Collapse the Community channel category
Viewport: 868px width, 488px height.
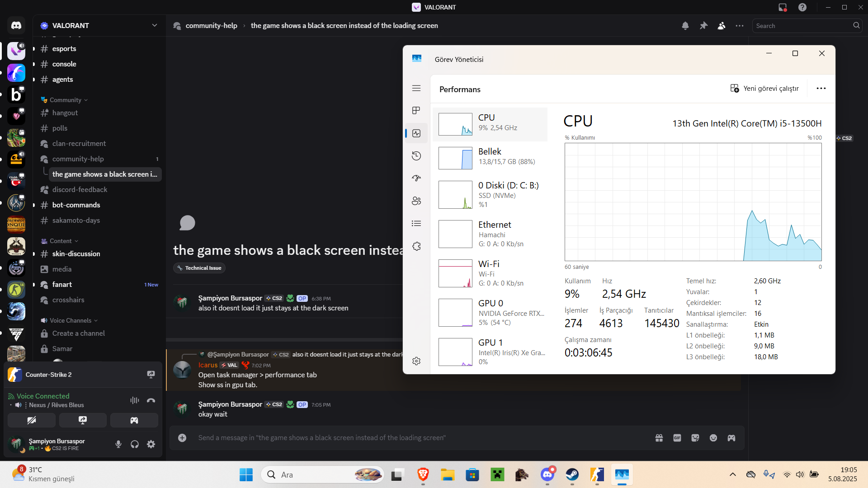(x=66, y=100)
